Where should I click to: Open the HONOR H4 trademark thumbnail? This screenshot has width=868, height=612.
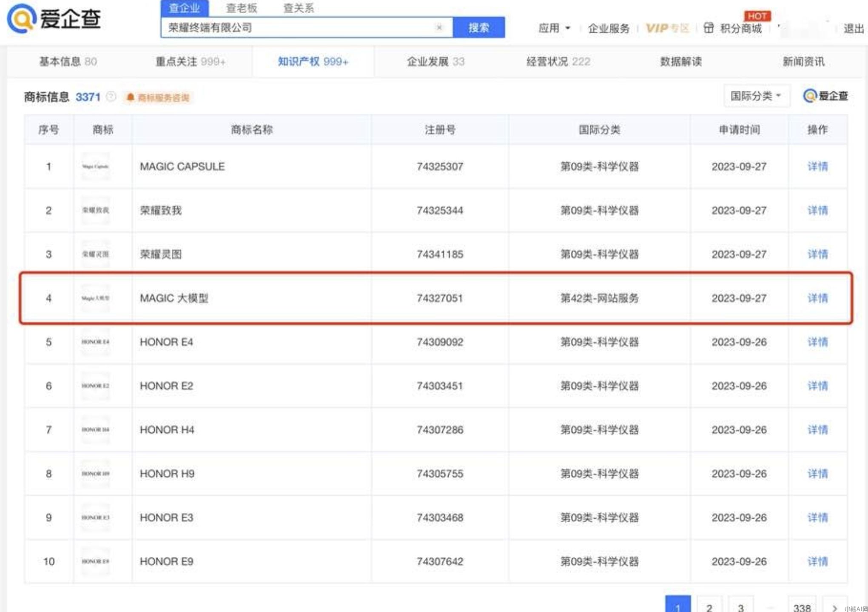(96, 430)
